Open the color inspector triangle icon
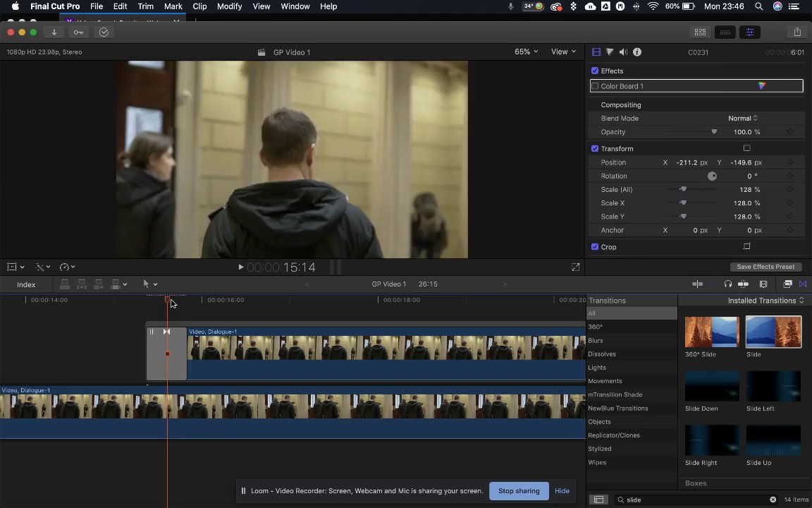The image size is (812, 508). tap(610, 52)
